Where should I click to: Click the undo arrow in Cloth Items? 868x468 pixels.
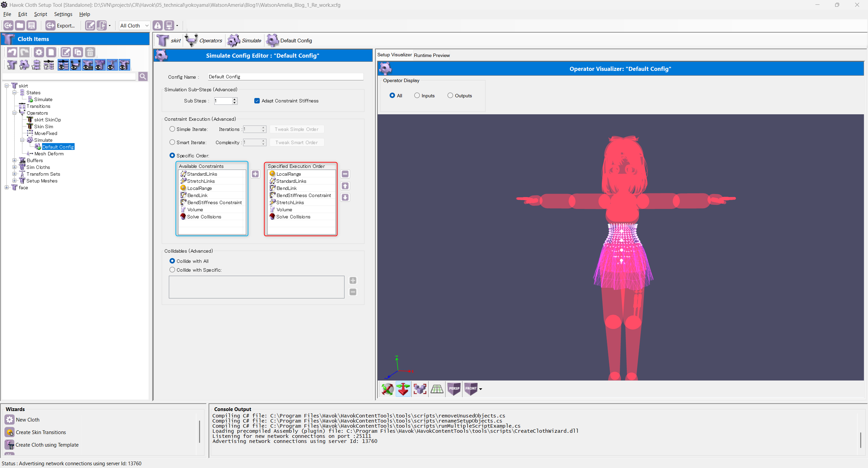point(12,52)
